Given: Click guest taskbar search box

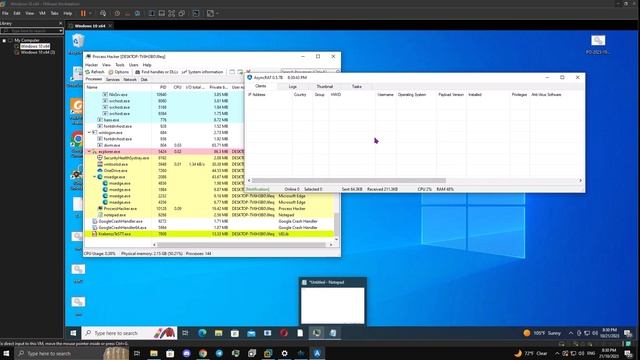Looking at the screenshot, I should 129,333.
